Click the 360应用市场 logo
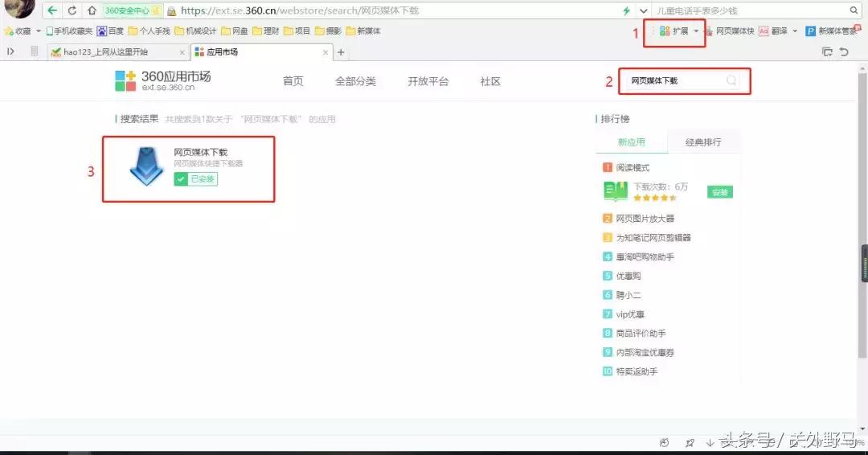 coord(162,81)
